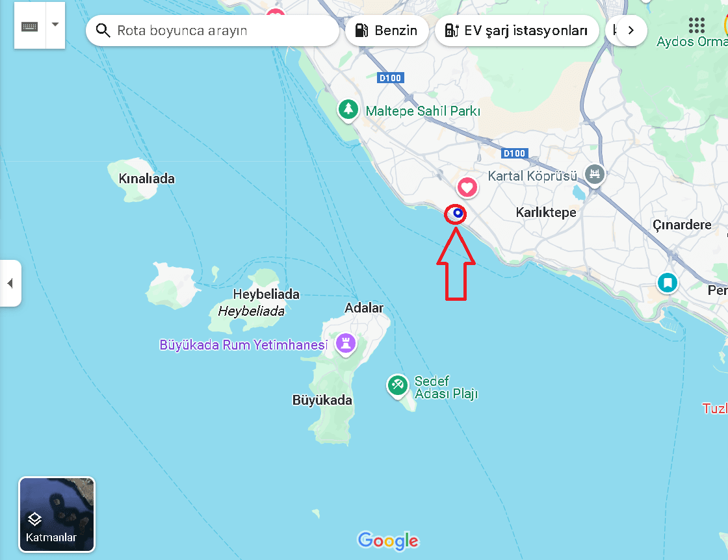The image size is (728, 560).
Task: Expand the keyboard input dropdown arrow
Action: 55,25
